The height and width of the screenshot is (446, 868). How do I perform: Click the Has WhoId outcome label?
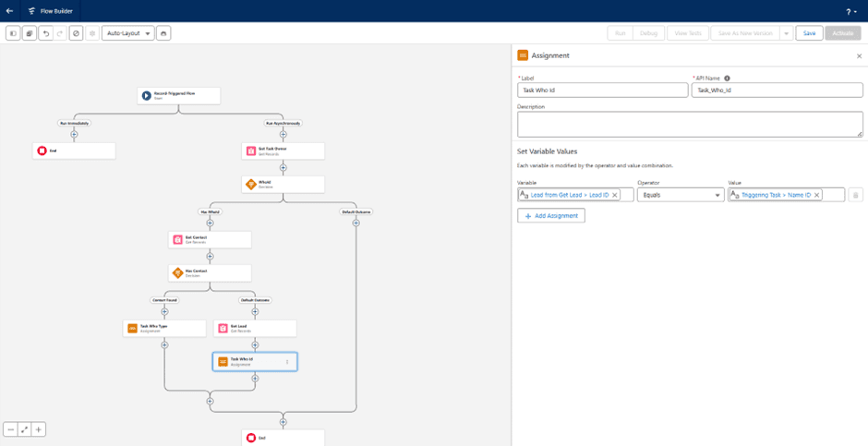(x=210, y=211)
